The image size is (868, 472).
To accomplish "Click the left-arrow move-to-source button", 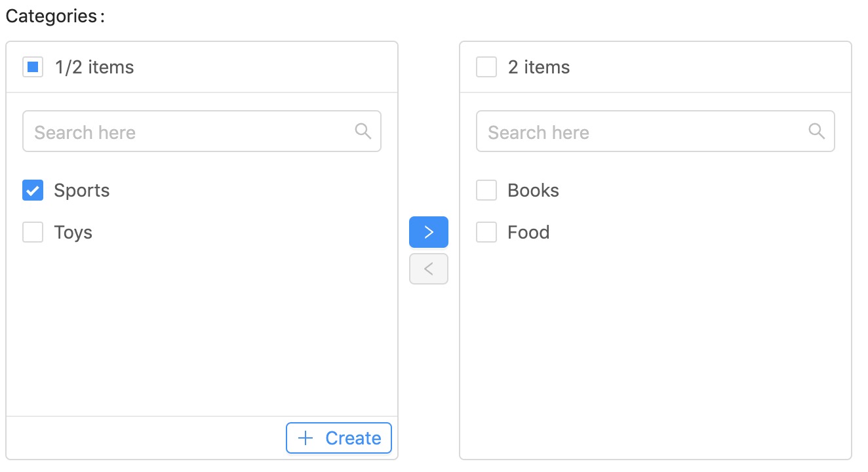I will pos(429,269).
